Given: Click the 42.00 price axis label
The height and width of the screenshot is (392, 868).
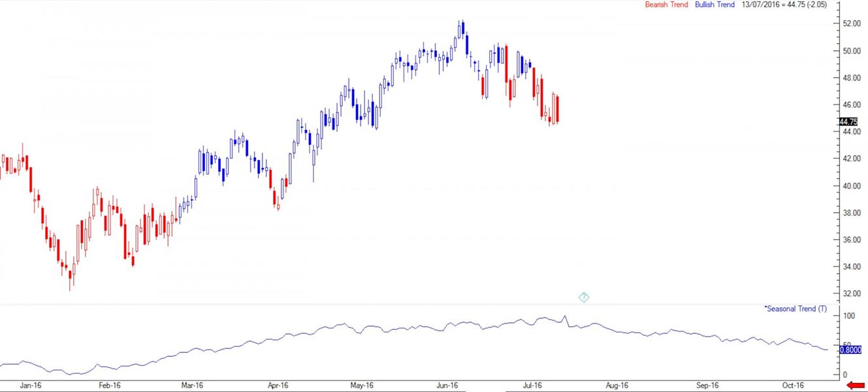Looking at the screenshot, I should coord(852,159).
